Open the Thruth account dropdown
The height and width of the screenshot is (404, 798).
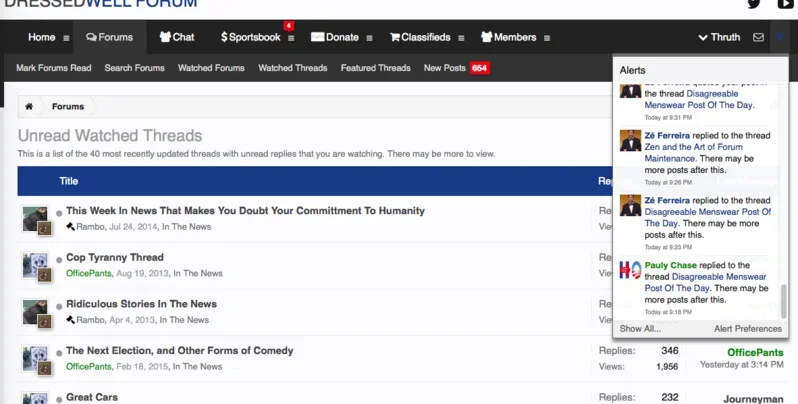click(719, 37)
